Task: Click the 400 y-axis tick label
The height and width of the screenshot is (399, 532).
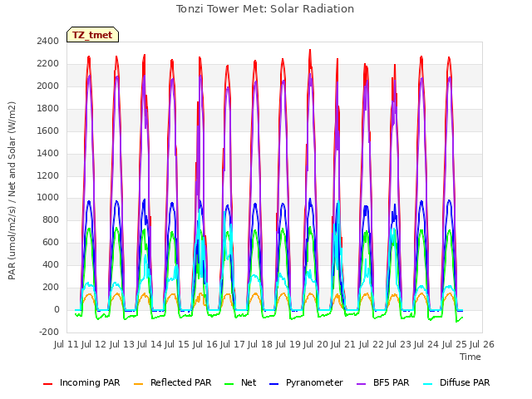Action: [x=51, y=264]
